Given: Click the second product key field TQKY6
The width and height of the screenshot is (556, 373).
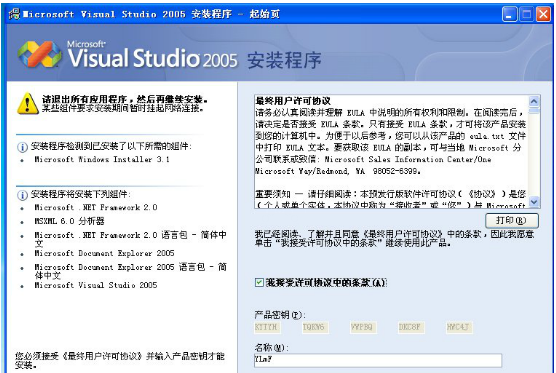Looking at the screenshot, I should pyautogui.click(x=315, y=327).
